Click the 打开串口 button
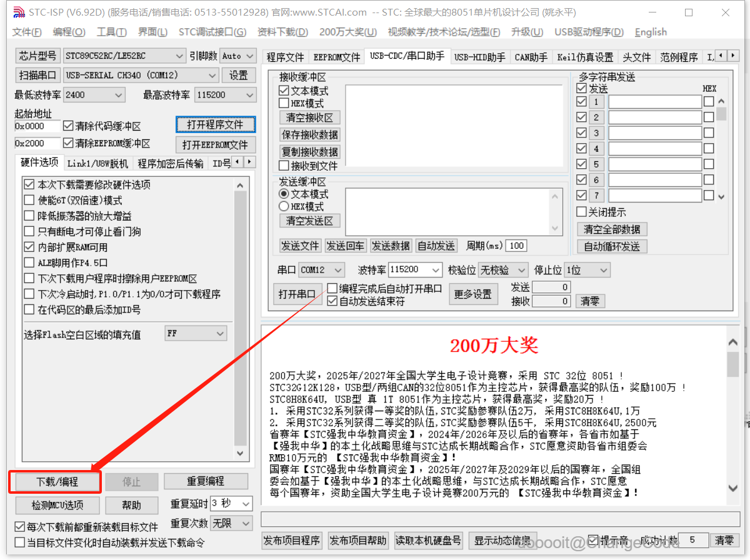This screenshot has height=560, width=750. tap(297, 294)
